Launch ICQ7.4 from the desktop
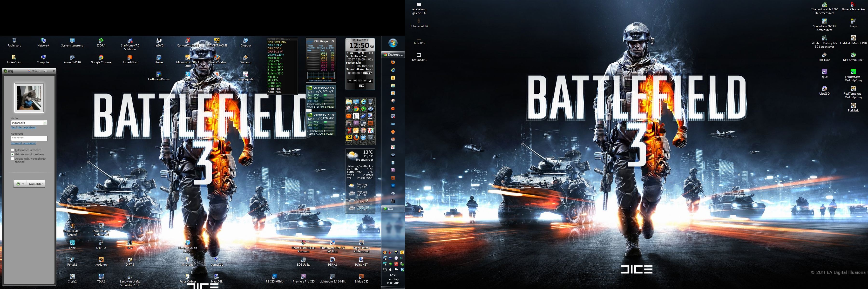 tap(101, 42)
